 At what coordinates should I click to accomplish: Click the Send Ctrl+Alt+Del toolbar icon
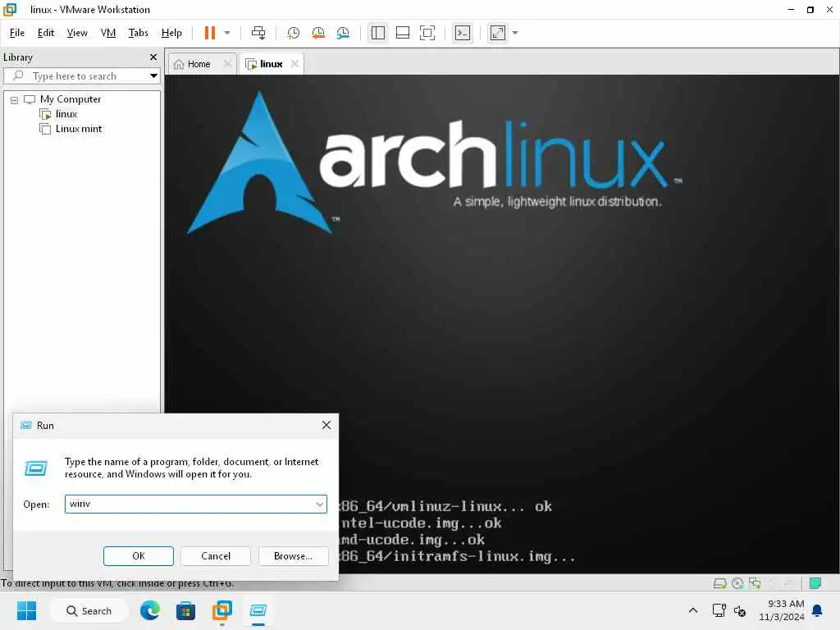click(258, 33)
